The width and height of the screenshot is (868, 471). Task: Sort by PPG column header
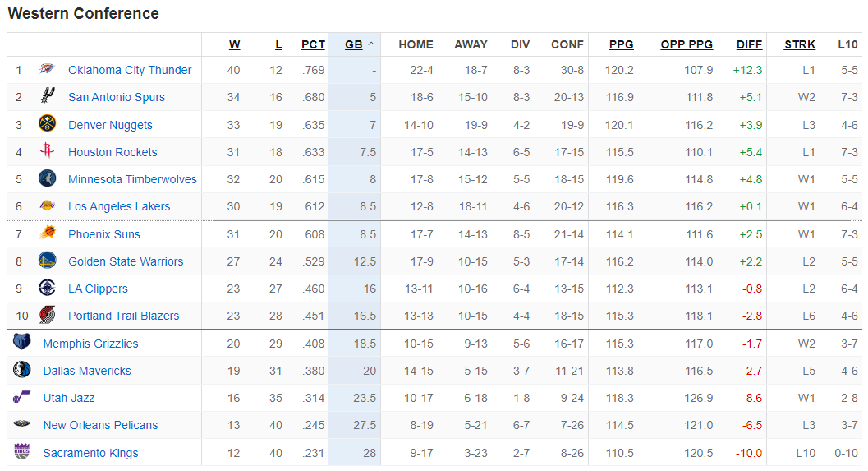pos(621,44)
